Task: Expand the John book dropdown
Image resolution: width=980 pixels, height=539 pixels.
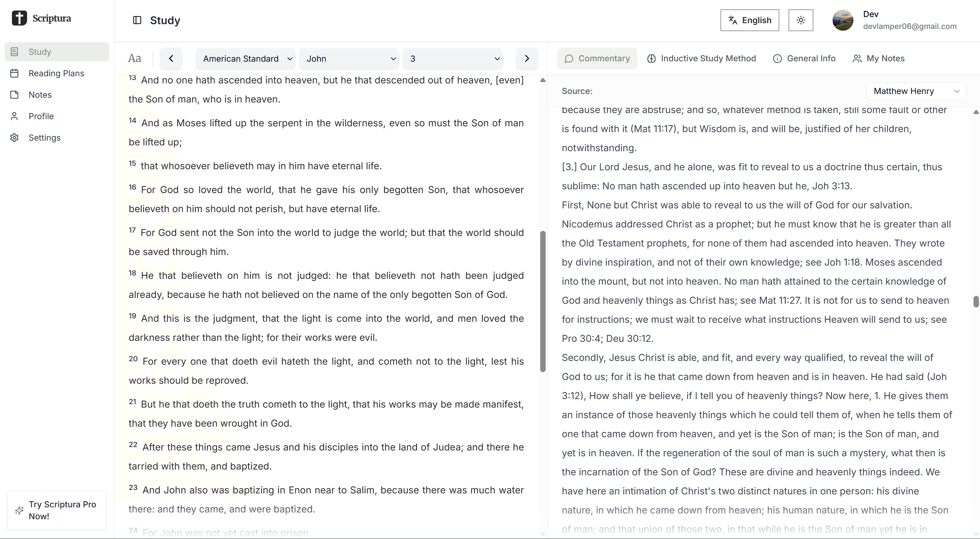Action: point(349,59)
